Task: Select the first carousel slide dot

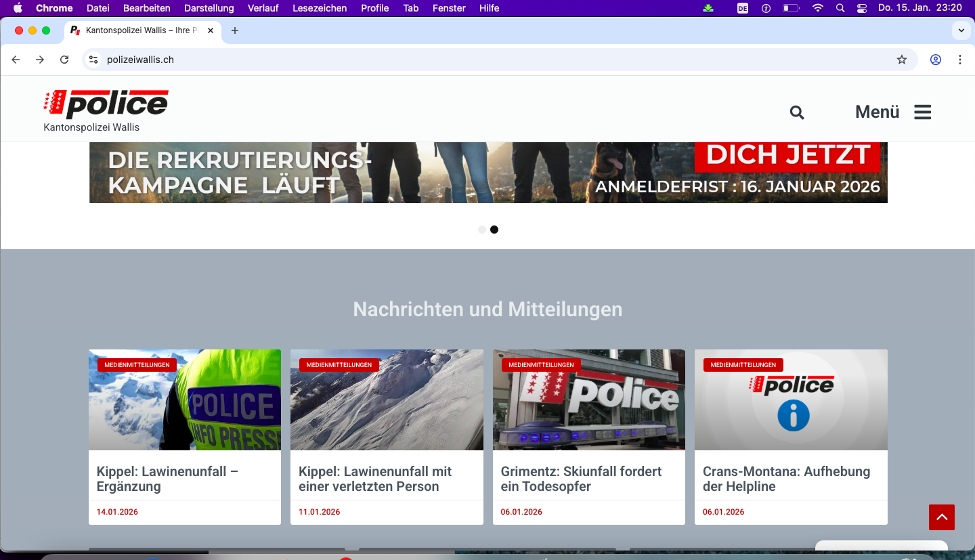Action: point(482,230)
